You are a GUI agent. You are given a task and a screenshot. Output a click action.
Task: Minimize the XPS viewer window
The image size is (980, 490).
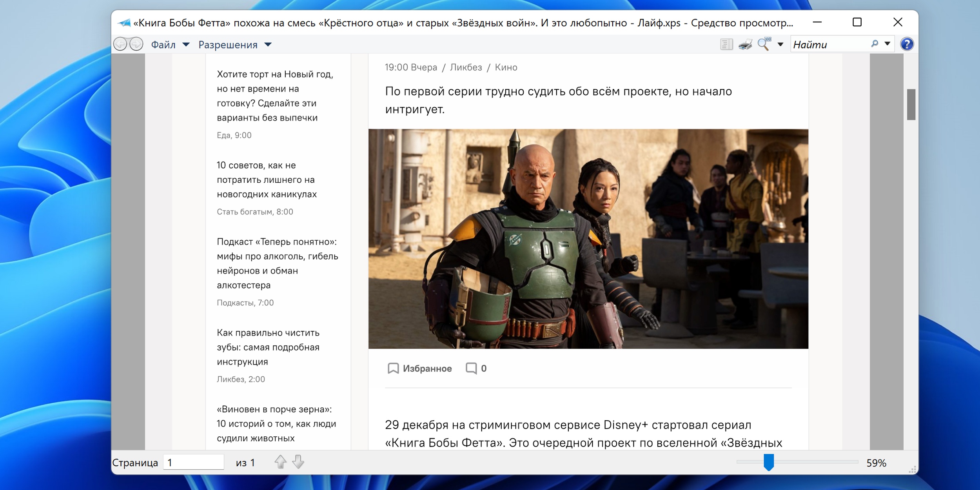coord(817,22)
